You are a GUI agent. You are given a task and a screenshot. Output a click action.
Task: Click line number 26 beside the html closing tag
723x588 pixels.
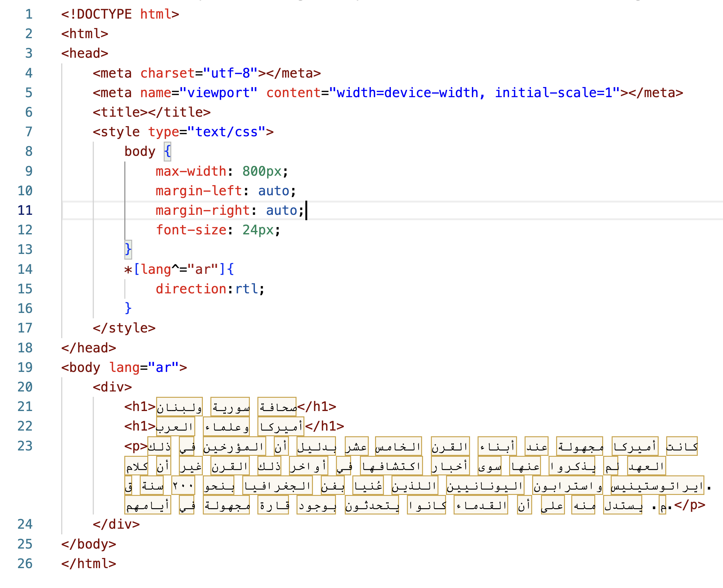point(25,563)
